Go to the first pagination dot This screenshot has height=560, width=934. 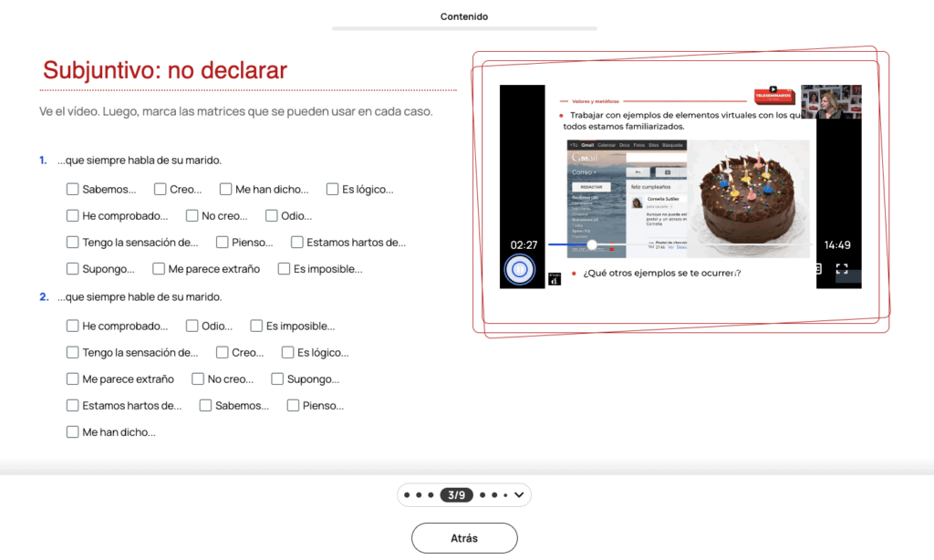click(407, 495)
